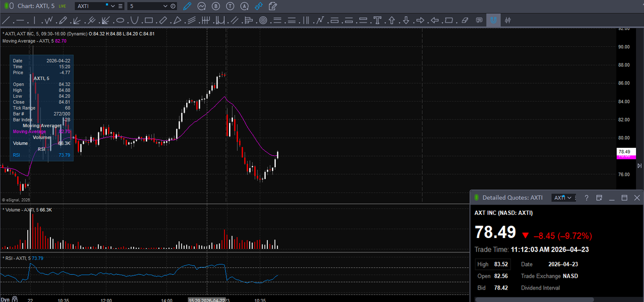The image size is (644, 302).
Task: Select the comment callout tool
Action: point(479,20)
